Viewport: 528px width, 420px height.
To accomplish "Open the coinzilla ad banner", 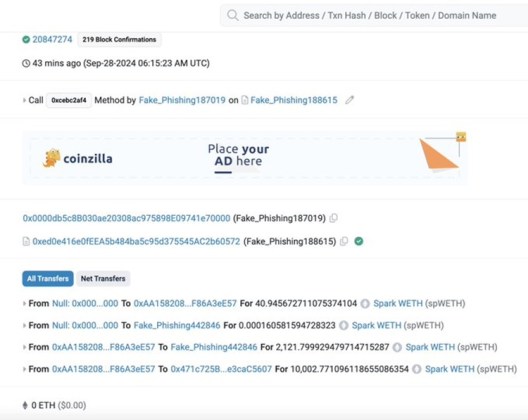I will click(x=245, y=158).
